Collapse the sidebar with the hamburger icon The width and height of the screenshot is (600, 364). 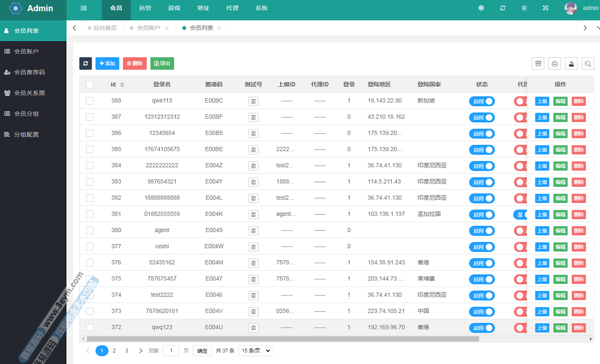coord(84,8)
